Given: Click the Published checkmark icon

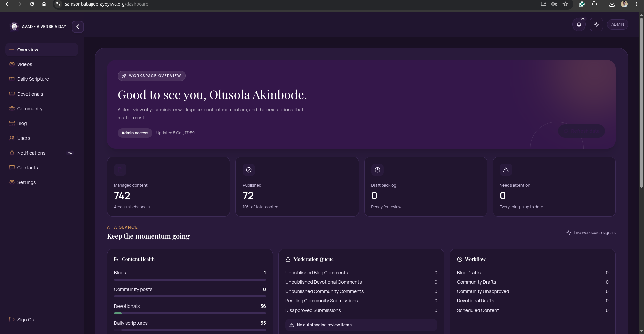Looking at the screenshot, I should (249, 170).
